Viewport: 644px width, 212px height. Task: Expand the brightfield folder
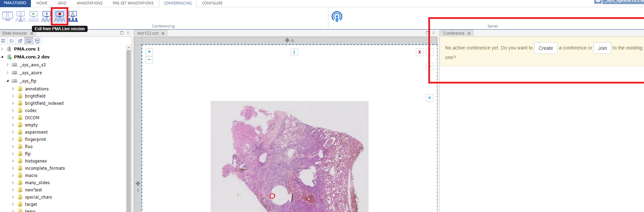(13, 96)
